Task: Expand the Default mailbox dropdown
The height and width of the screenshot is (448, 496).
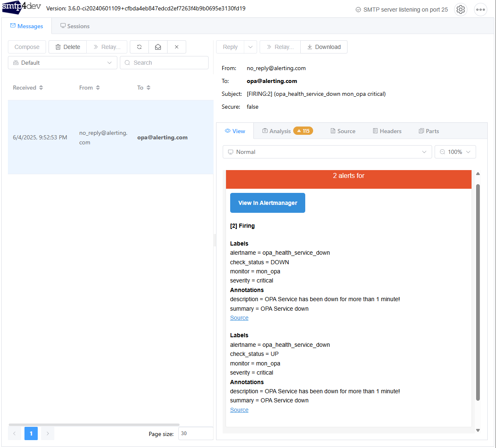Action: point(62,63)
